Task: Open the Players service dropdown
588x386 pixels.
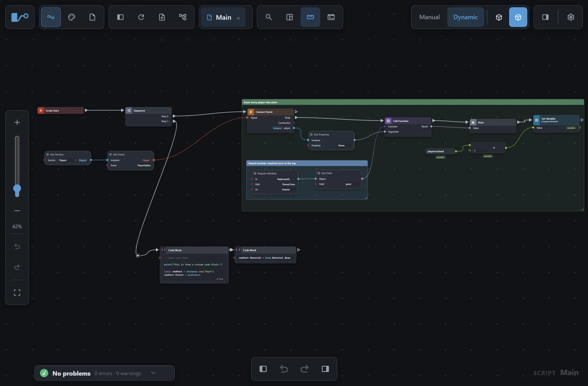Action: tap(67, 160)
